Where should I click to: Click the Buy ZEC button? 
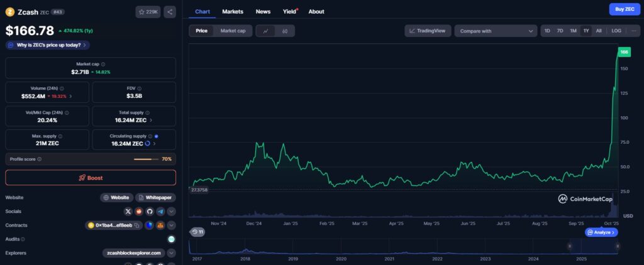[x=625, y=9]
